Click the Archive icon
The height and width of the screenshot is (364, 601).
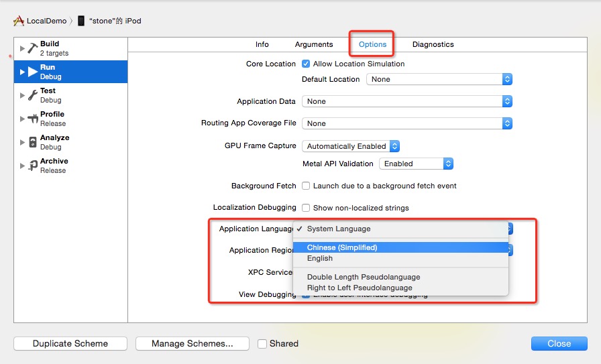(x=33, y=166)
